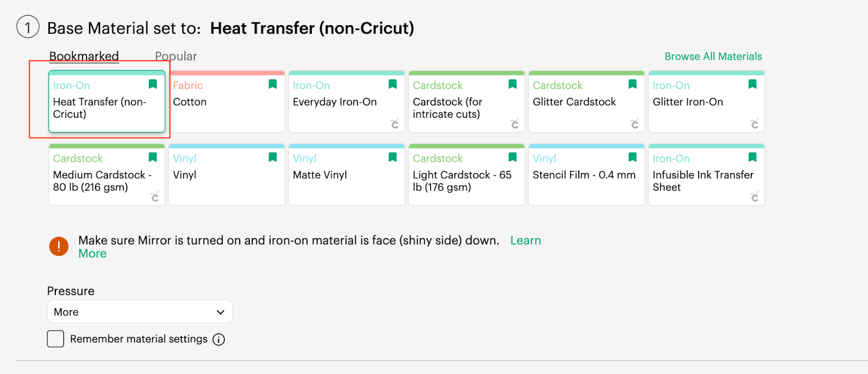Click the orange warning exclamation icon

59,246
